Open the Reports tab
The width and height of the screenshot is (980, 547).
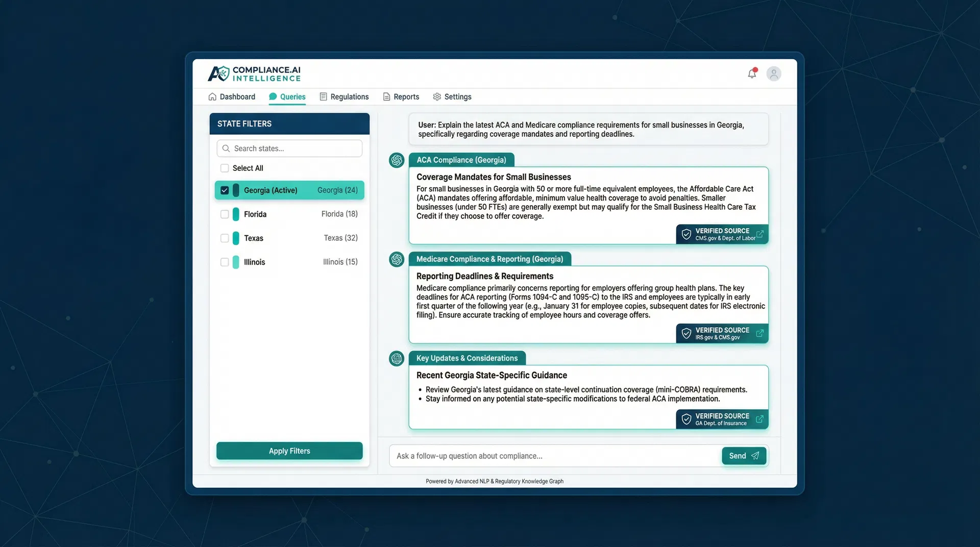click(406, 96)
